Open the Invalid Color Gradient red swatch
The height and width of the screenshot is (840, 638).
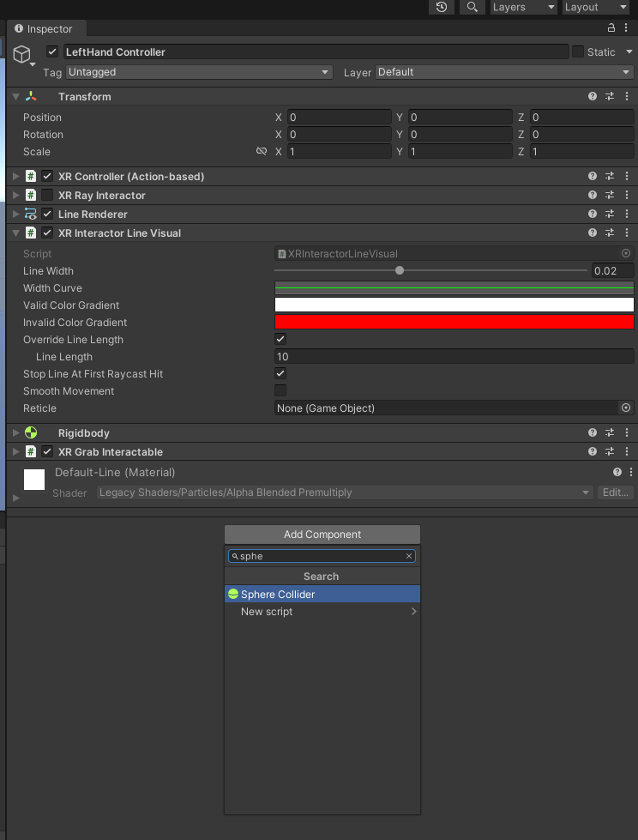(x=454, y=323)
